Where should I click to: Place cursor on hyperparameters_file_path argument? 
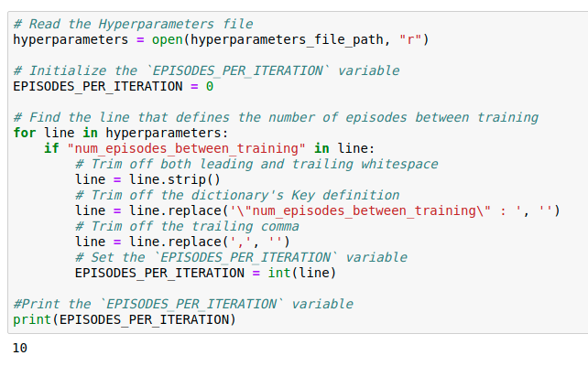coord(287,39)
